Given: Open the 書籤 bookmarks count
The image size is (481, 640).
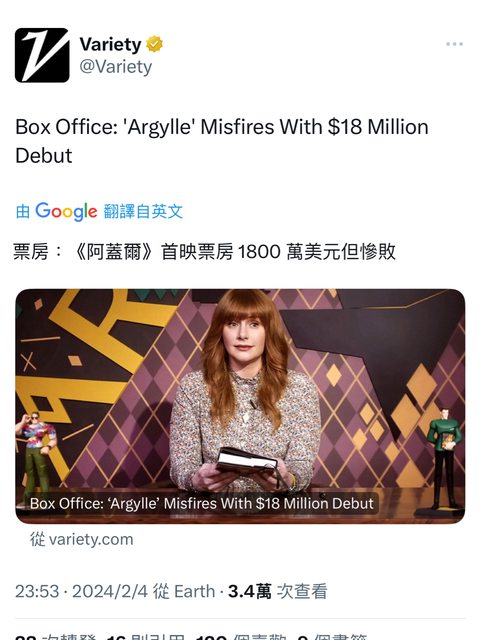Looking at the screenshot, I should 332,637.
